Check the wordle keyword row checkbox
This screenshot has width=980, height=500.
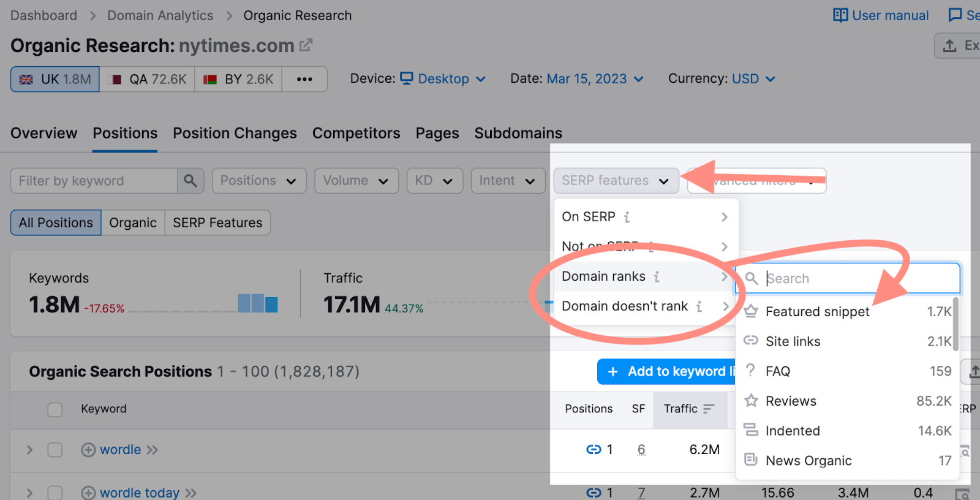[55, 450]
